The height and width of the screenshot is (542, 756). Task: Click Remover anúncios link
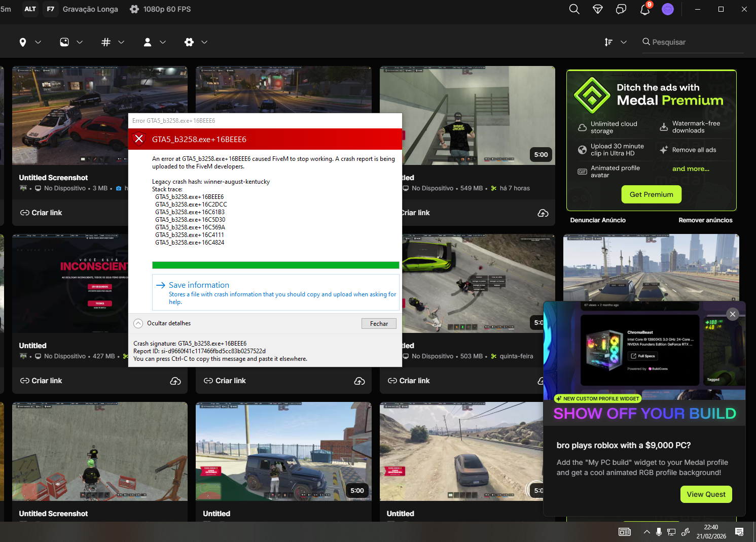click(x=705, y=220)
